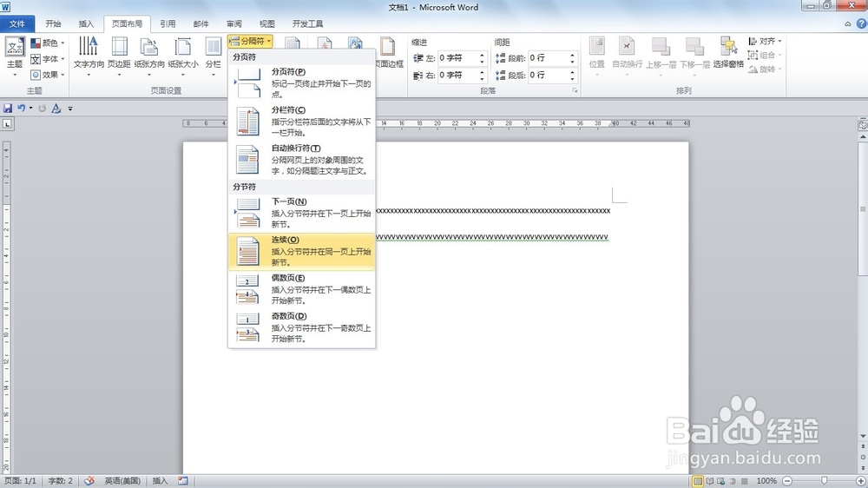Open the 文件 File tab

click(17, 23)
